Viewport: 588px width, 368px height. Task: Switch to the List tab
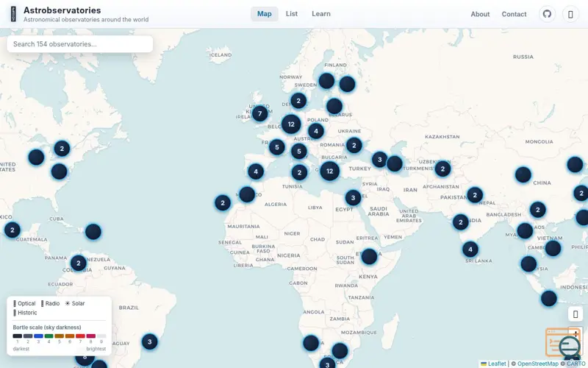tap(291, 14)
